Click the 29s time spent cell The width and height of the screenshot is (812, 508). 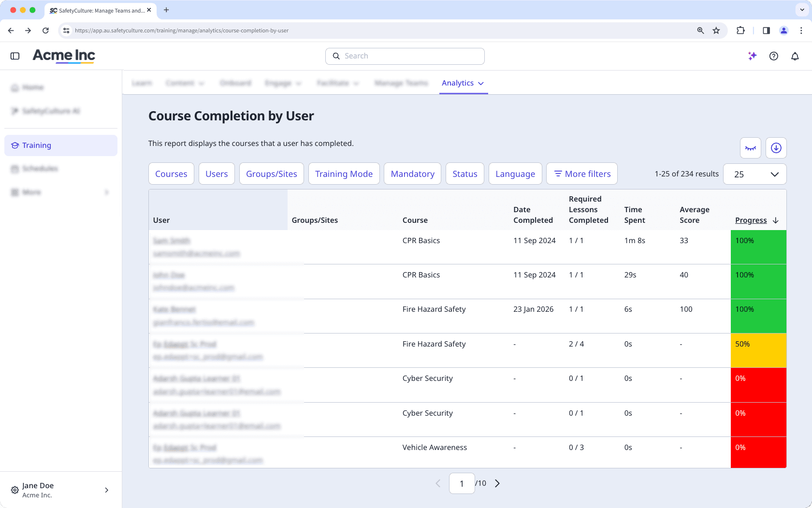coord(630,275)
